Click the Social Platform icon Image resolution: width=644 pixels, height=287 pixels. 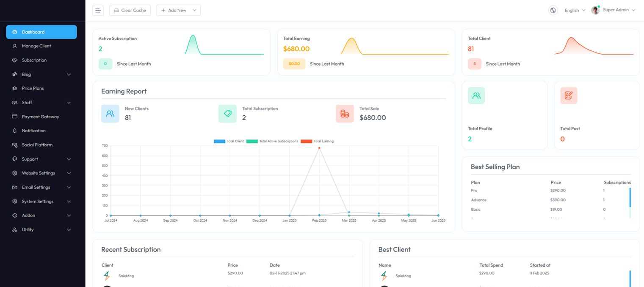pyautogui.click(x=15, y=145)
